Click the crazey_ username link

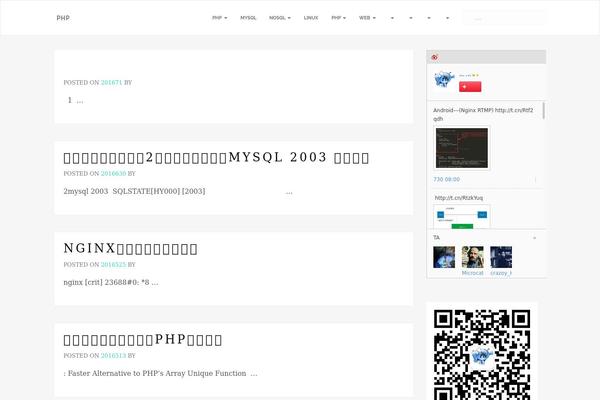pos(501,273)
